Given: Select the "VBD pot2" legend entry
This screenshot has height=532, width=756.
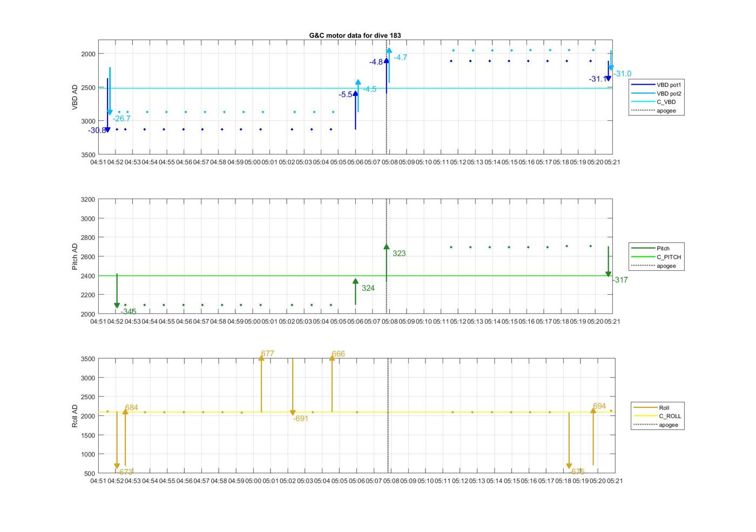Looking at the screenshot, I should pos(657,93).
